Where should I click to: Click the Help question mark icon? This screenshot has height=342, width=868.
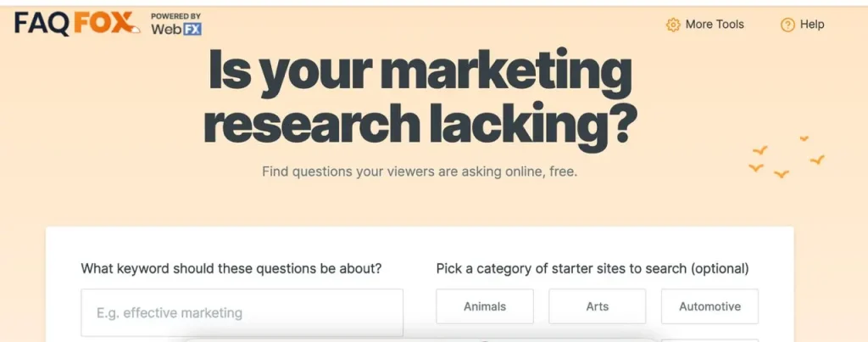pyautogui.click(x=787, y=25)
